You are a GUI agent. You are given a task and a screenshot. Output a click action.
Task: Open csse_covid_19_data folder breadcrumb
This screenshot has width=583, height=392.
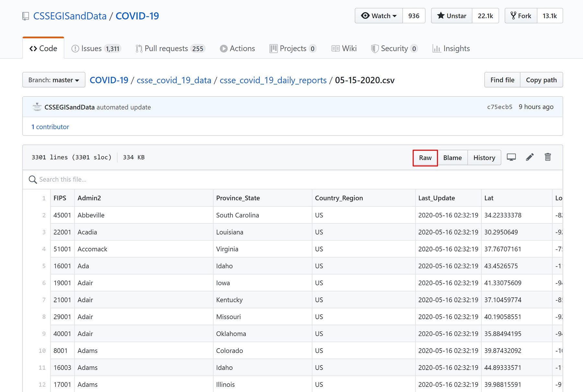click(x=174, y=80)
